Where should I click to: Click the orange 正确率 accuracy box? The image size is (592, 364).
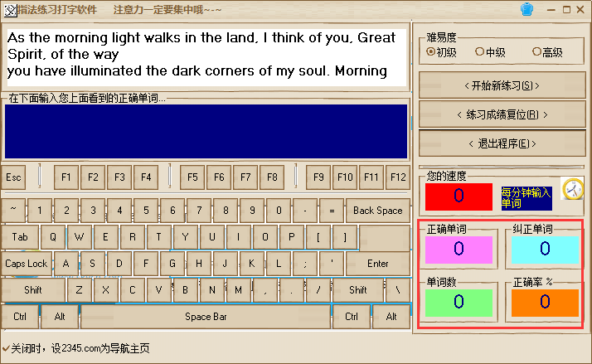(544, 302)
